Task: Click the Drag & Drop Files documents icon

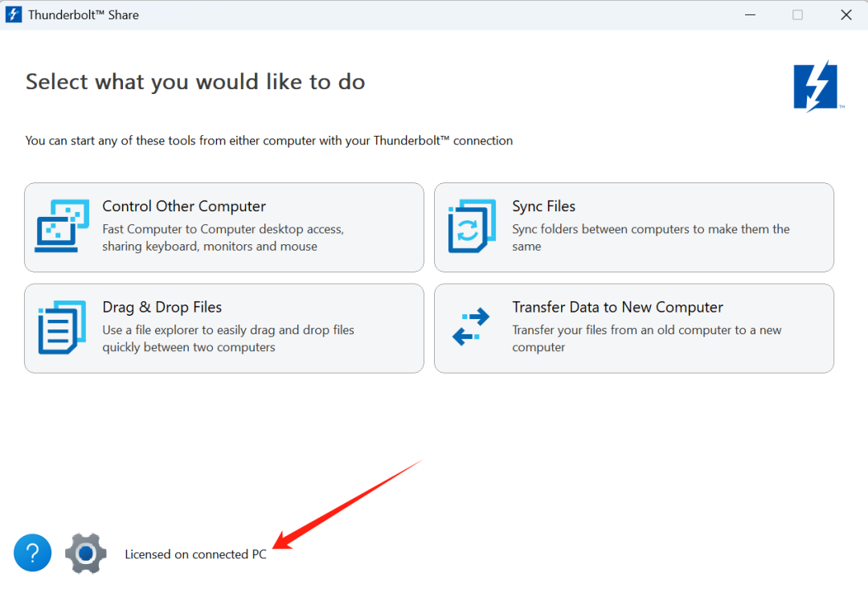Action: pos(62,327)
